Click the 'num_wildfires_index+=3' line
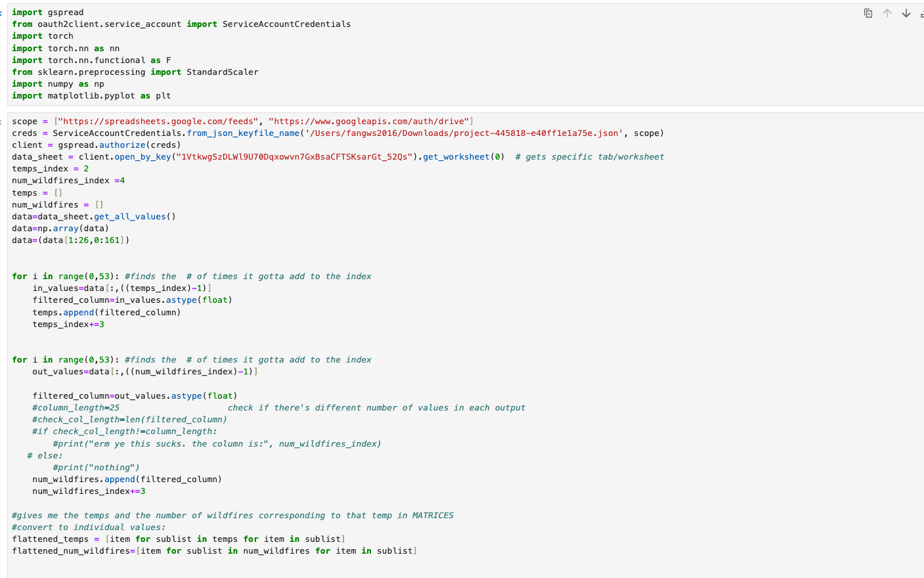This screenshot has width=924, height=578. coord(89,491)
